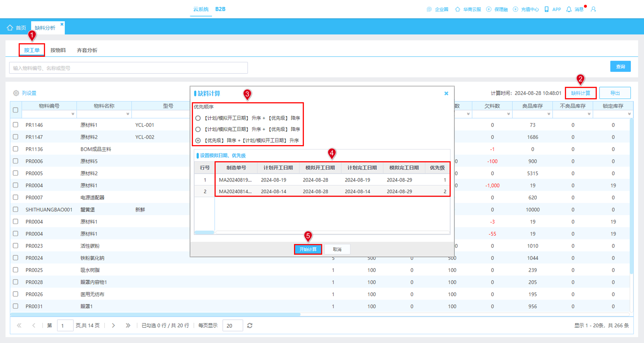Select 计划/模拟完工日期 升序 priority option
This screenshot has height=343, width=644.
tap(198, 129)
